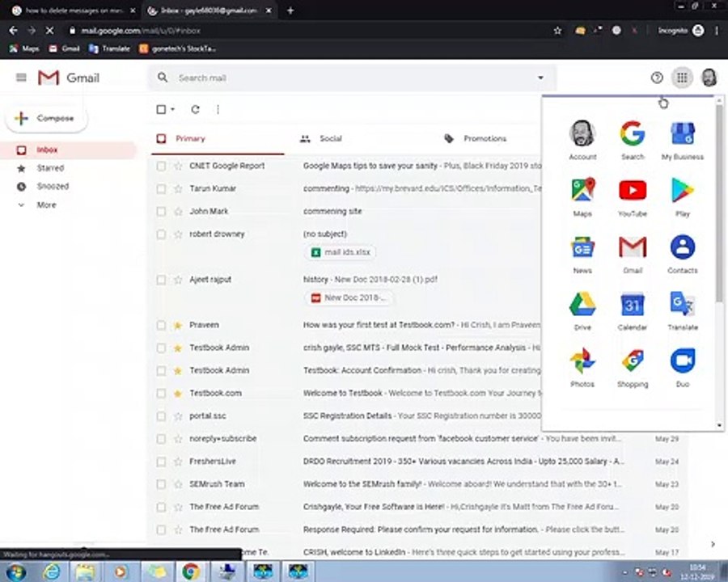Close the Google apps grid launcher button
Image resolution: width=728 pixels, height=582 pixels.
pos(682,78)
